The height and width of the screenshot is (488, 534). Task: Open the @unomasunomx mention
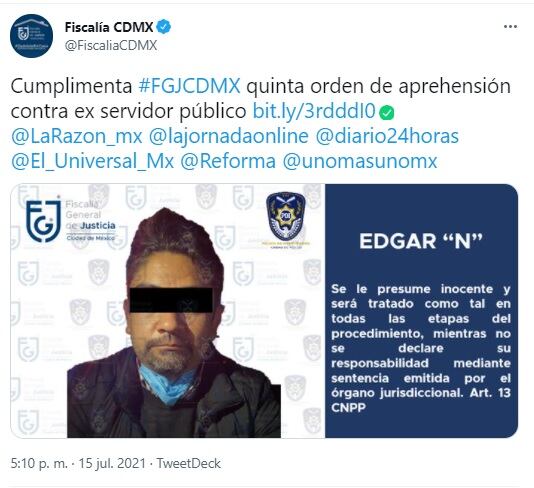360,161
